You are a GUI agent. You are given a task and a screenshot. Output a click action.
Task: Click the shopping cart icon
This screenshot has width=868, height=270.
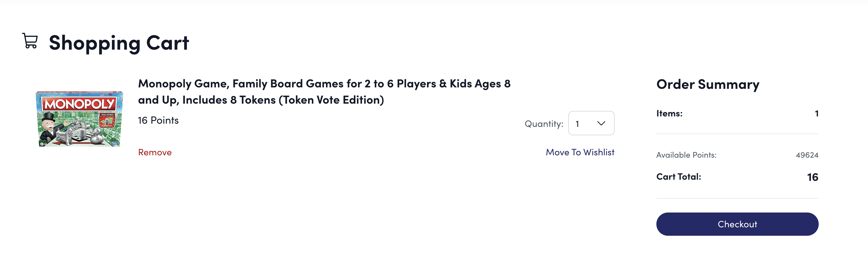[x=30, y=41]
